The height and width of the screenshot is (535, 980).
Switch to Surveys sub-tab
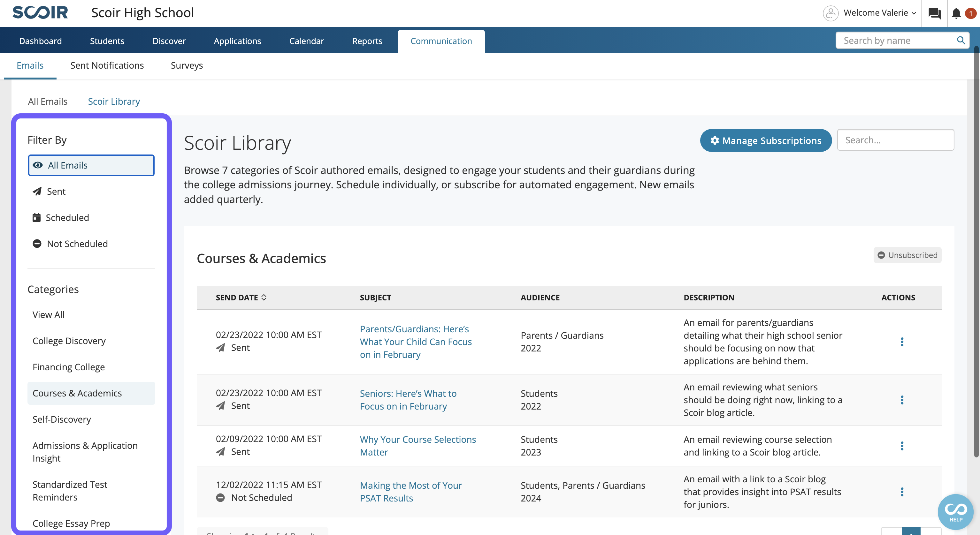coord(187,66)
